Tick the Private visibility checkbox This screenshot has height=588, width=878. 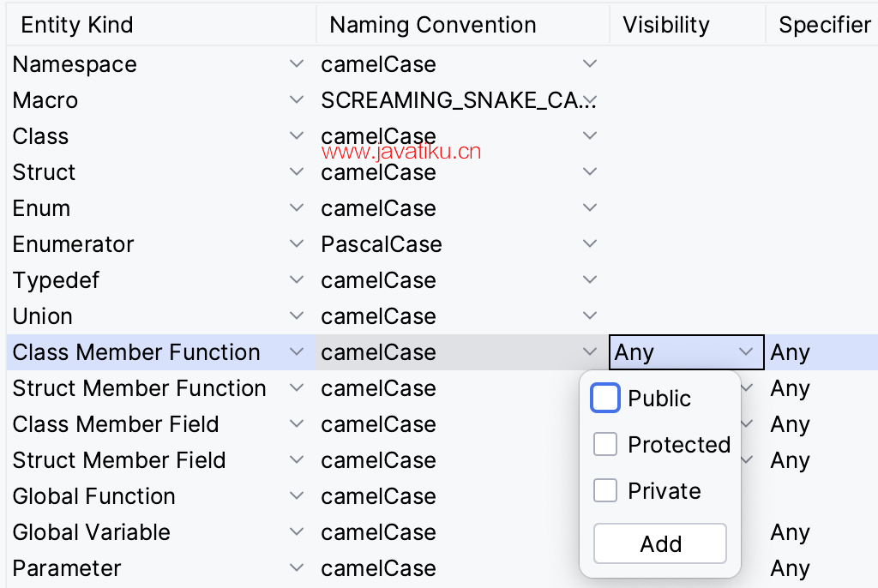click(x=605, y=491)
